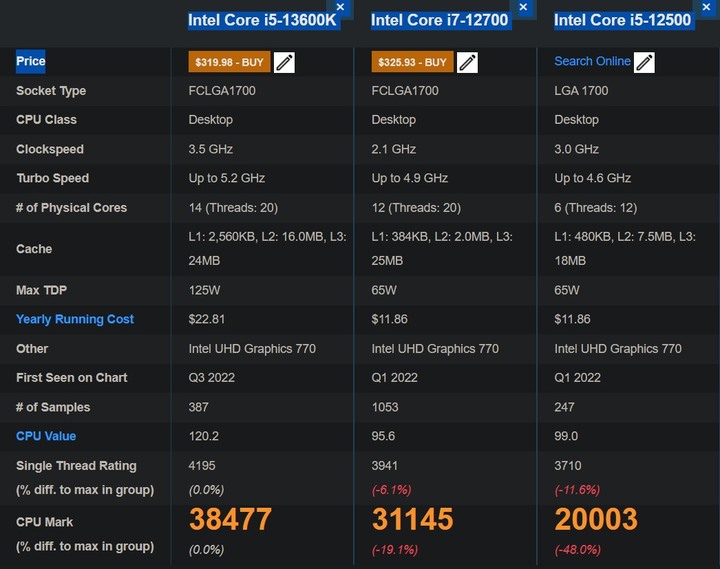Select the Socket Type row label
The image size is (720, 569).
[51, 91]
